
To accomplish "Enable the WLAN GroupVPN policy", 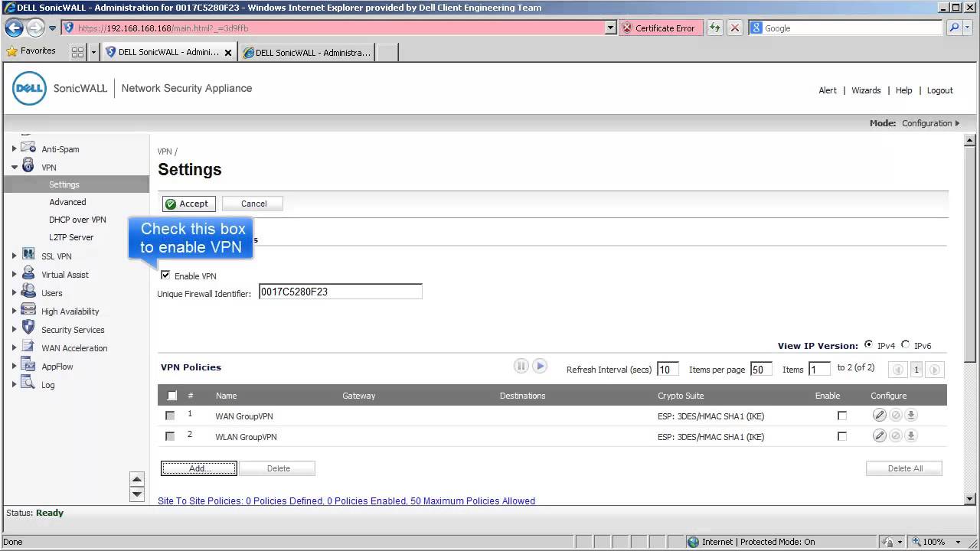I will tap(842, 436).
